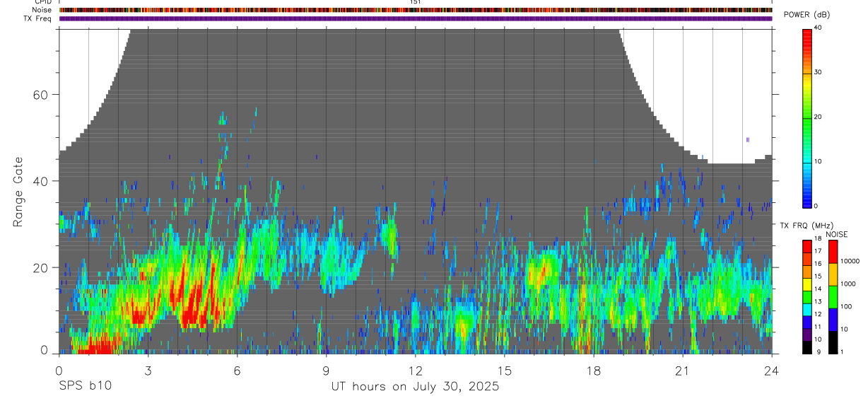Click the POWER (dB) color bar
The width and height of the screenshot is (868, 401).
[807, 117]
